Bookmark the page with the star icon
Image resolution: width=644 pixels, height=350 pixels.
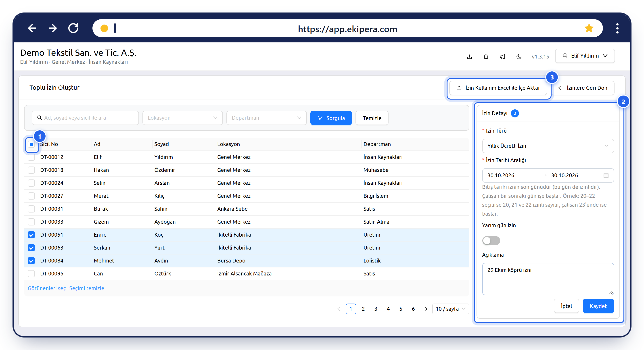pos(589,28)
